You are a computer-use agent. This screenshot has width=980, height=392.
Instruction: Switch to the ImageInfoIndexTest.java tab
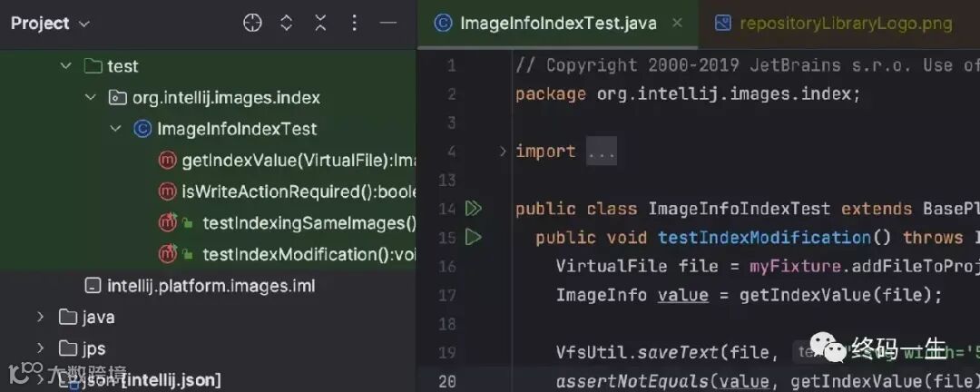(x=558, y=24)
